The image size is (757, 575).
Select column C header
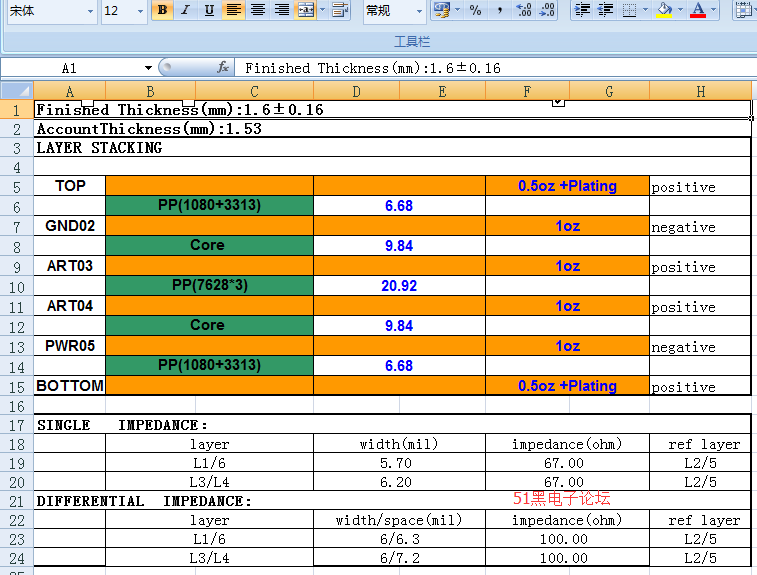(x=254, y=91)
